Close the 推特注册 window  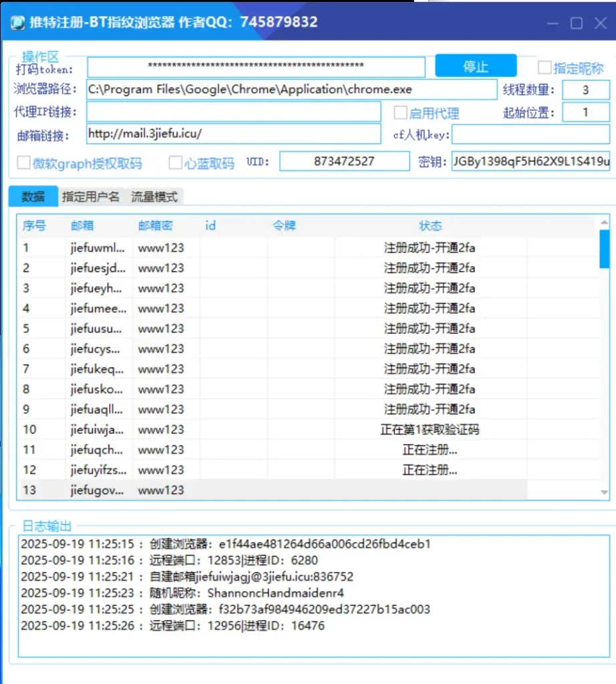coord(601,23)
